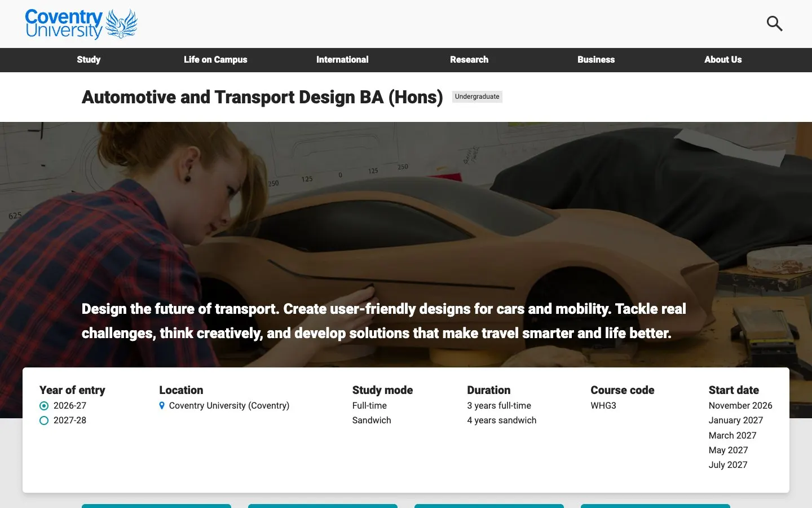
Task: Click the 4 years sandwich duration
Action: point(502,421)
